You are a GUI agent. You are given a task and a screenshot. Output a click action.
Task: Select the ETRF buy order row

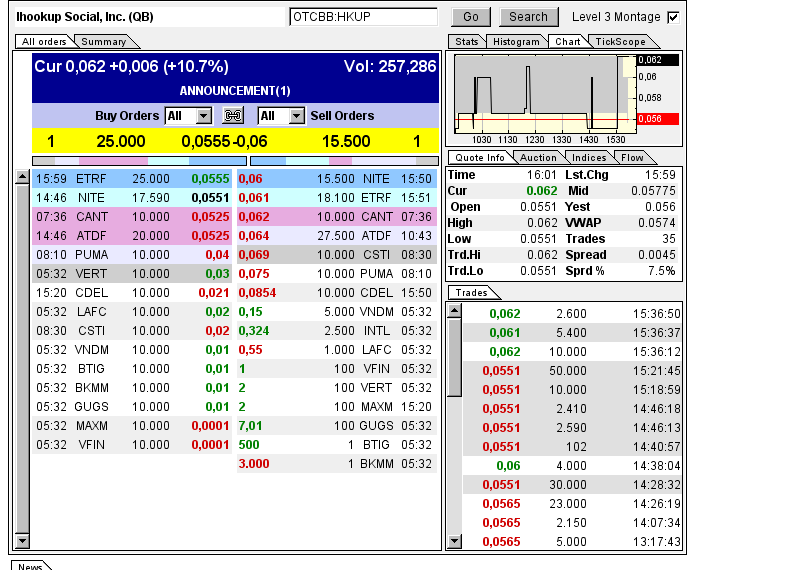(132, 178)
